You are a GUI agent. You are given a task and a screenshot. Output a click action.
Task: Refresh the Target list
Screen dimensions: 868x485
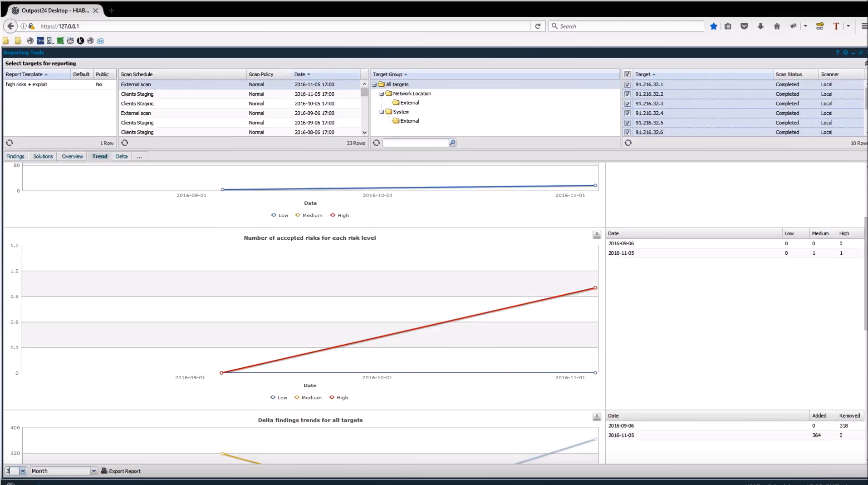(x=628, y=143)
